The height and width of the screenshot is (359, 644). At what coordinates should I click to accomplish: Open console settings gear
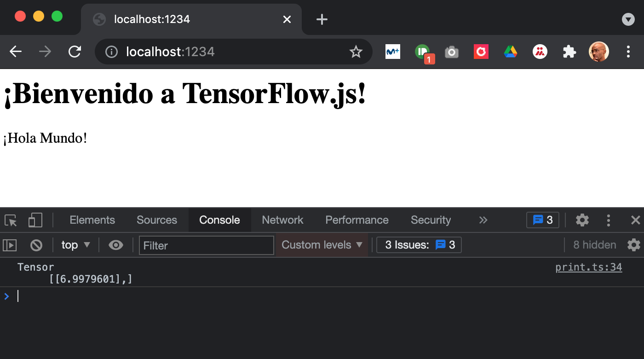[x=634, y=245]
